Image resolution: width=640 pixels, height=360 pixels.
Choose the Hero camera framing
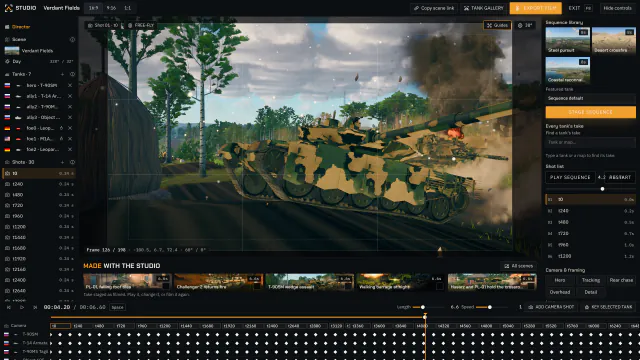pyautogui.click(x=560, y=280)
